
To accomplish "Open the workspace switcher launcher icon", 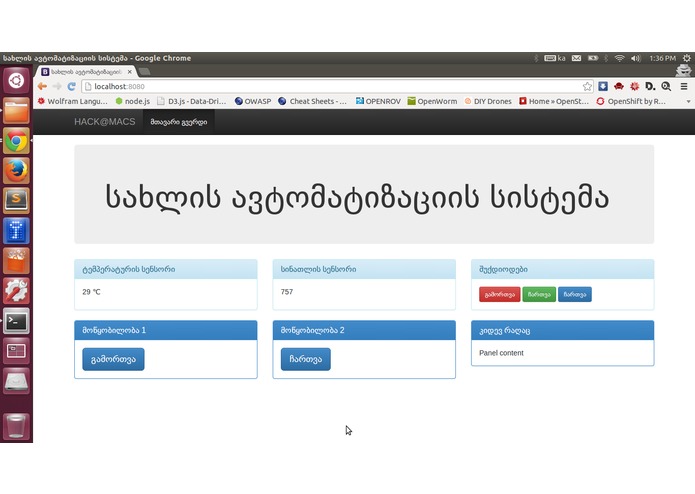I will click(x=16, y=351).
